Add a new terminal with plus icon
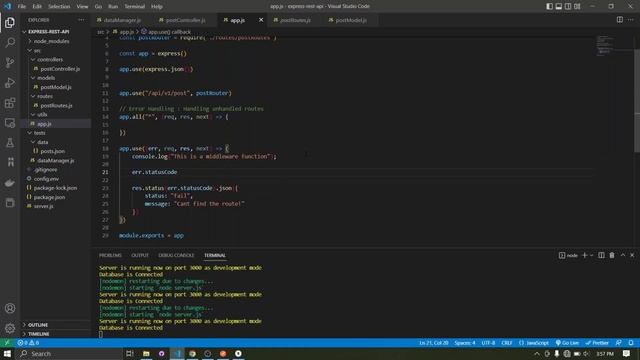Screen dimensions: 640x360 tap(584, 255)
